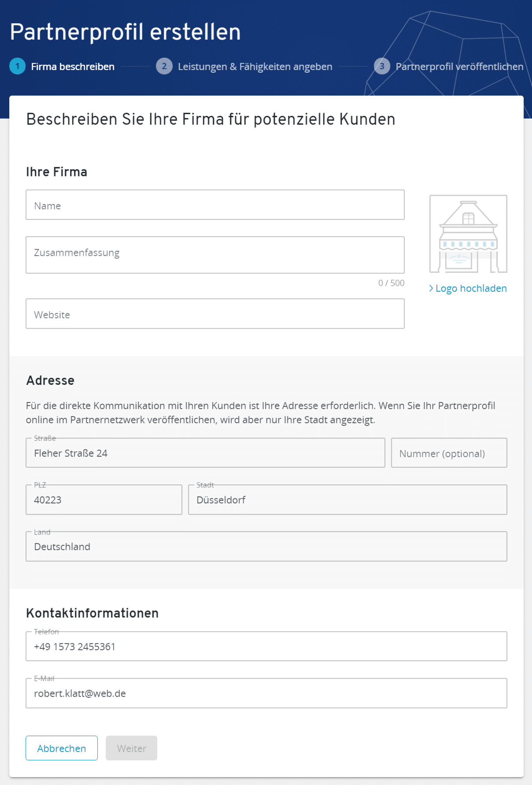532x785 pixels.
Task: Click the step 3 circle icon
Action: (382, 67)
